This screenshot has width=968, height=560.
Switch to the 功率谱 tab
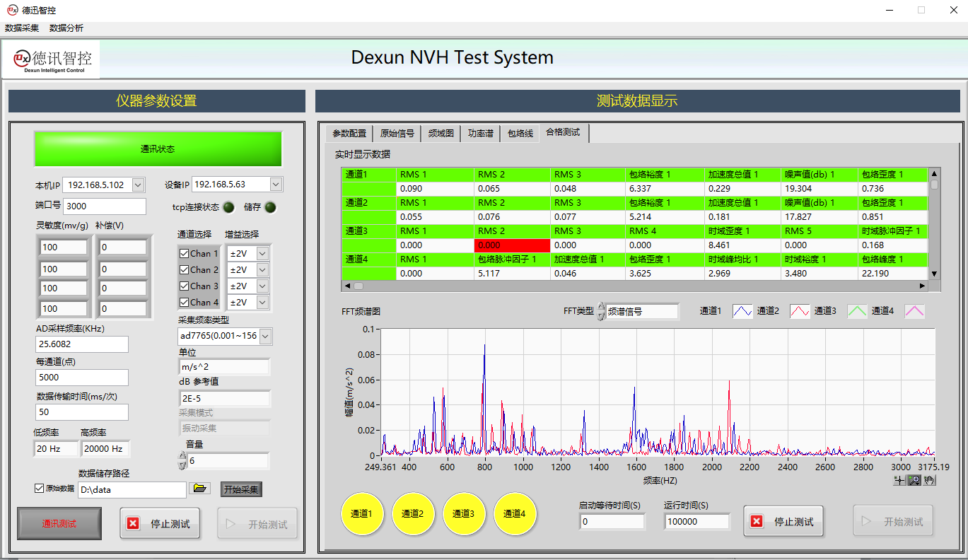pyautogui.click(x=480, y=133)
